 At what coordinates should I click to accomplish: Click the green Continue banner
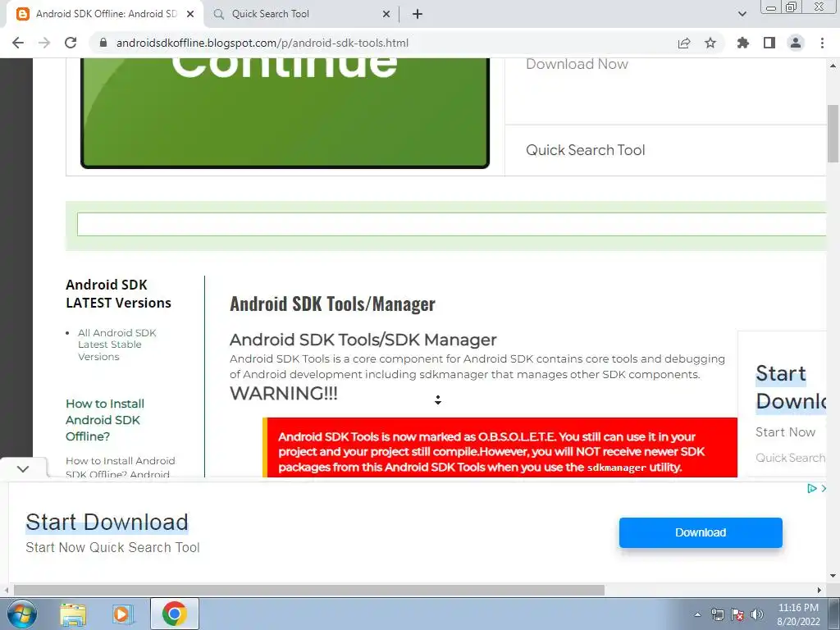pyautogui.click(x=285, y=113)
